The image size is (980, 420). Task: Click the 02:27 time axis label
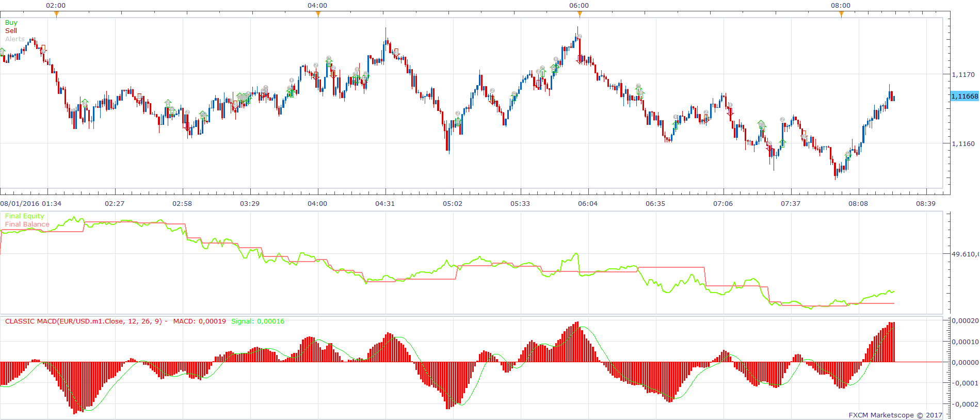point(115,203)
